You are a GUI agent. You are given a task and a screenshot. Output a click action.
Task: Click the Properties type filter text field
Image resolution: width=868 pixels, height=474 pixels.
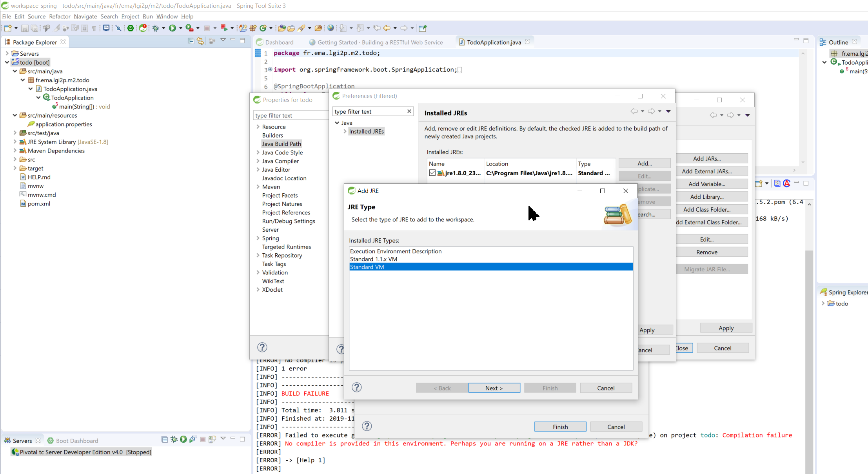tap(290, 115)
